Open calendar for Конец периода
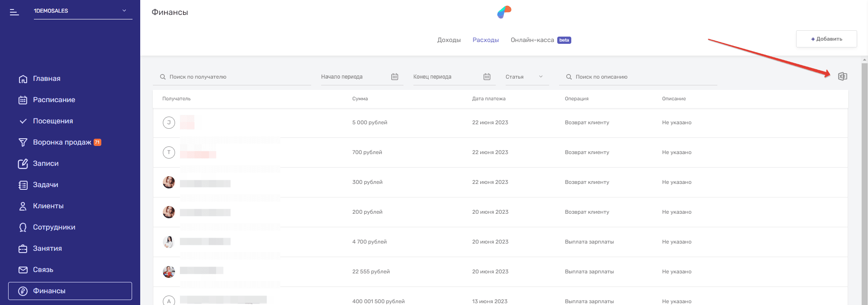The height and width of the screenshot is (305, 868). point(487,77)
